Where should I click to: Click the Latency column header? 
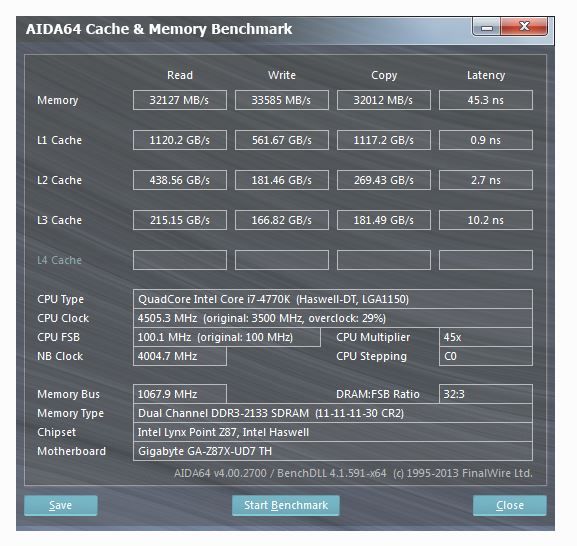pos(486,75)
